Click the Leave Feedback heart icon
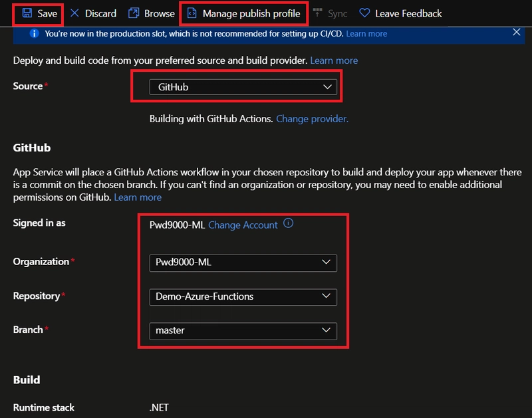The height and width of the screenshot is (418, 532). click(364, 13)
